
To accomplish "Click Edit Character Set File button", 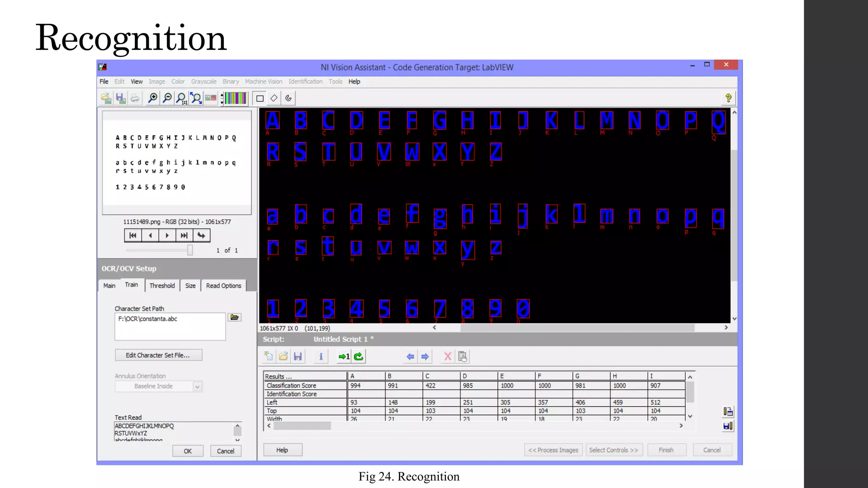I will (158, 355).
